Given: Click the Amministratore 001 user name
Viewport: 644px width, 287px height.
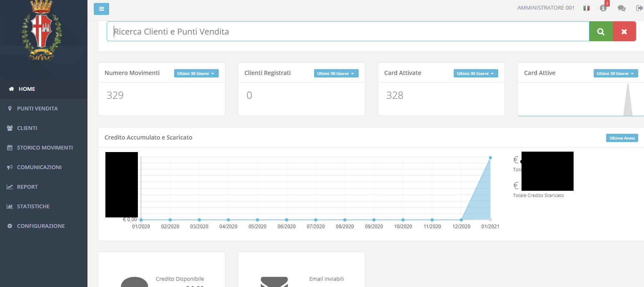Looking at the screenshot, I should click(x=545, y=8).
